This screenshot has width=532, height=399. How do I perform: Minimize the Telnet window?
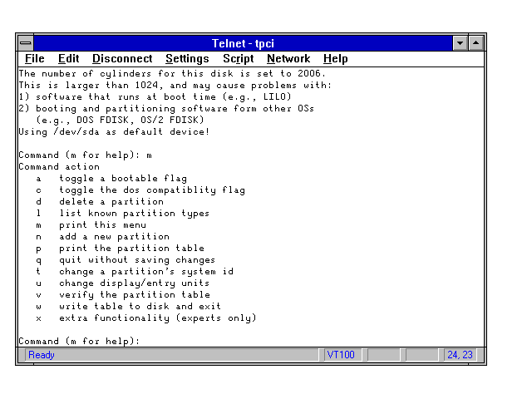(x=461, y=42)
